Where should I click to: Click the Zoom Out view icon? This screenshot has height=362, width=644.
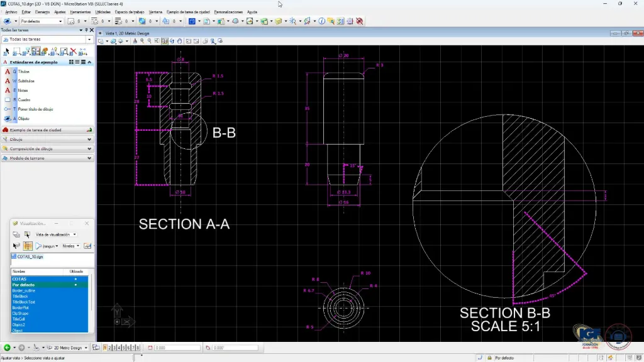click(150, 41)
